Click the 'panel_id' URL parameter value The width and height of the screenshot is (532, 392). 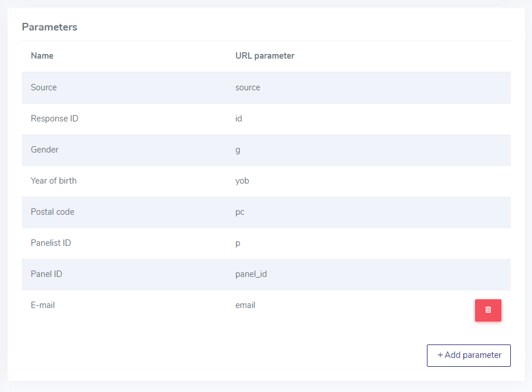click(x=251, y=274)
